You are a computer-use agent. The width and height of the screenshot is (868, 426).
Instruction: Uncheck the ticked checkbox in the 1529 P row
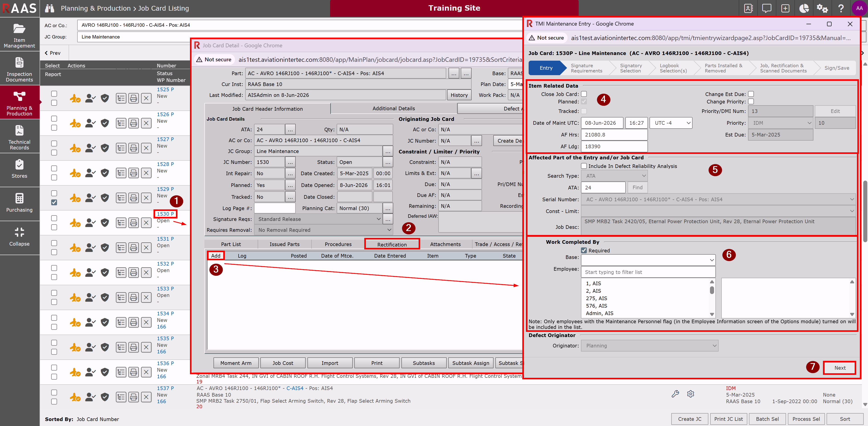[x=54, y=203]
